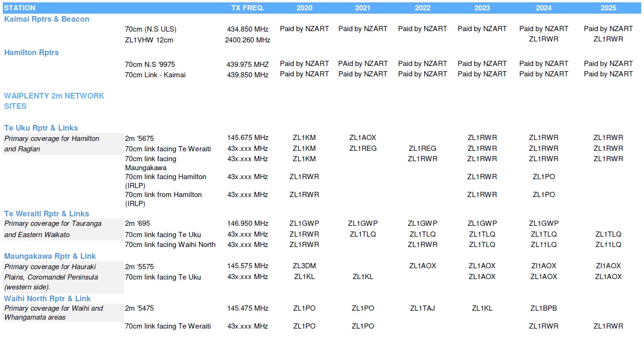
Task: Click 'Primary coverage for Tauranga and Eastern Waikato' description
Action: 53,229
